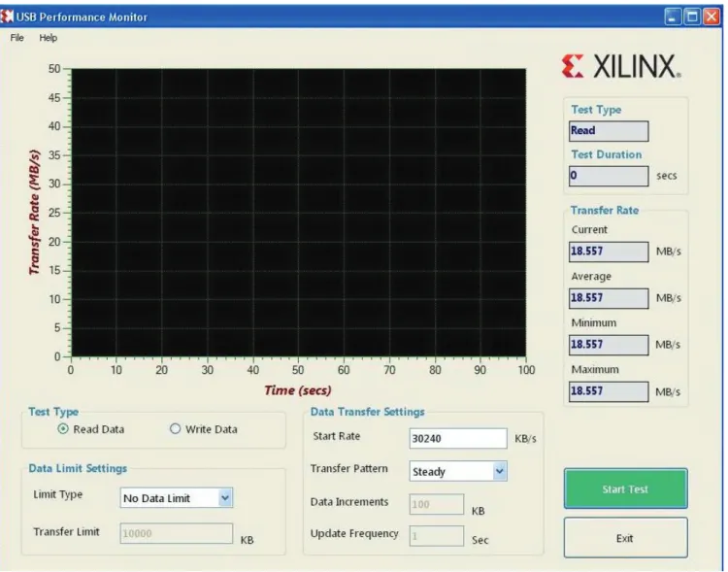The height and width of the screenshot is (572, 728).
Task: Click the Data Limit Settings heading
Action: pyautogui.click(x=78, y=468)
